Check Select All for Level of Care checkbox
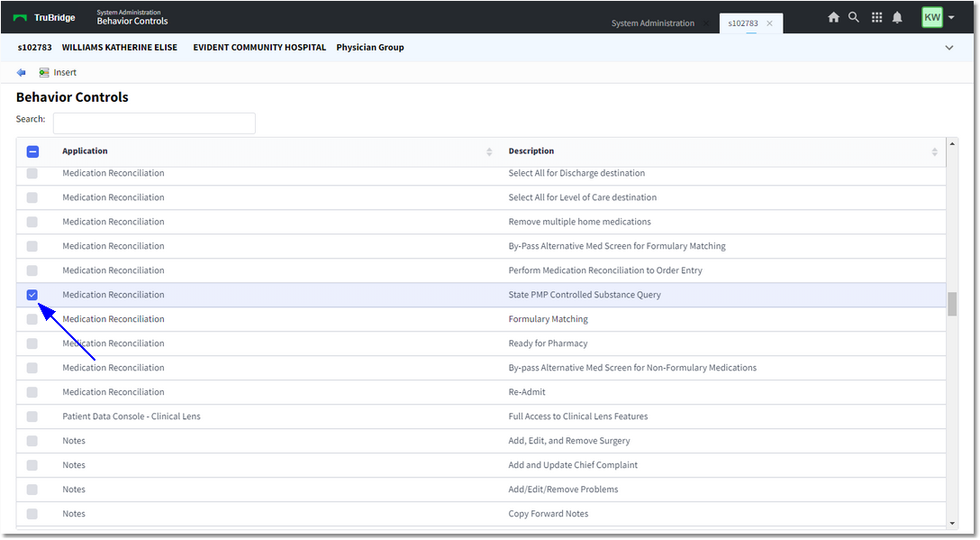980x540 pixels. [32, 197]
